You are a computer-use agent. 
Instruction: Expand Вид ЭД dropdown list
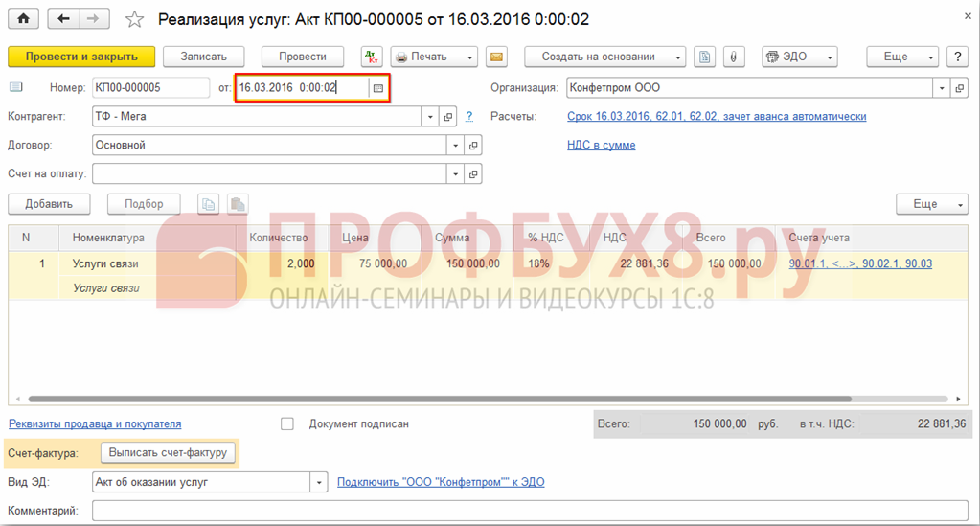319,482
